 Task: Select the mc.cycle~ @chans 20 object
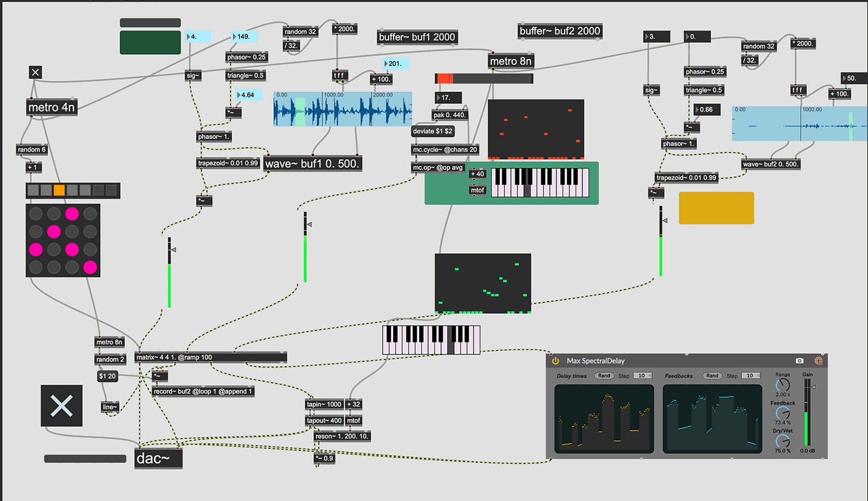(445, 150)
